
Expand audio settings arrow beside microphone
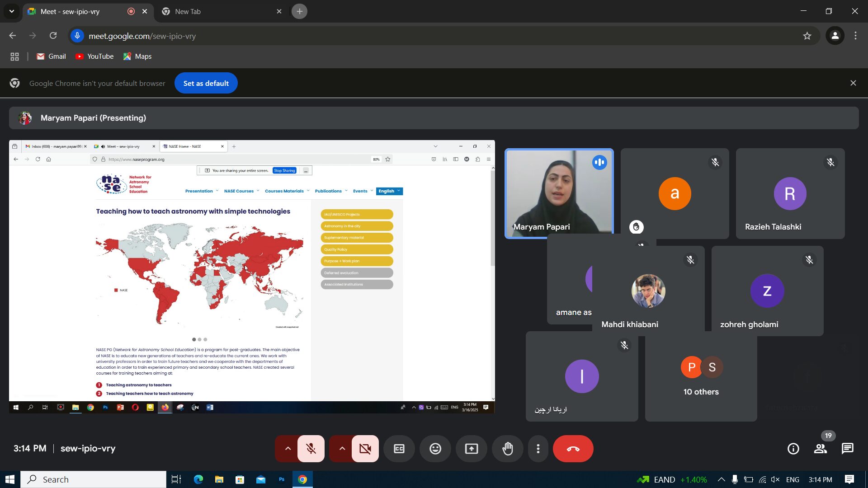pos(288,449)
